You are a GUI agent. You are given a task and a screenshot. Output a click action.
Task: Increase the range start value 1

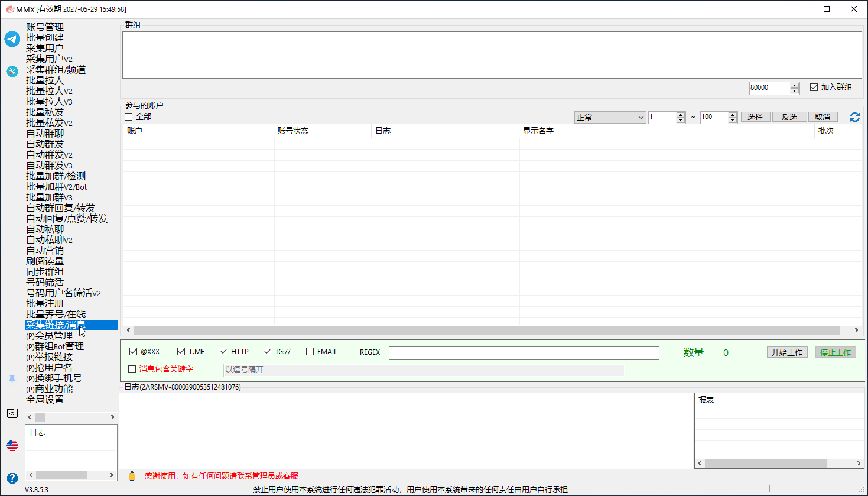point(681,115)
